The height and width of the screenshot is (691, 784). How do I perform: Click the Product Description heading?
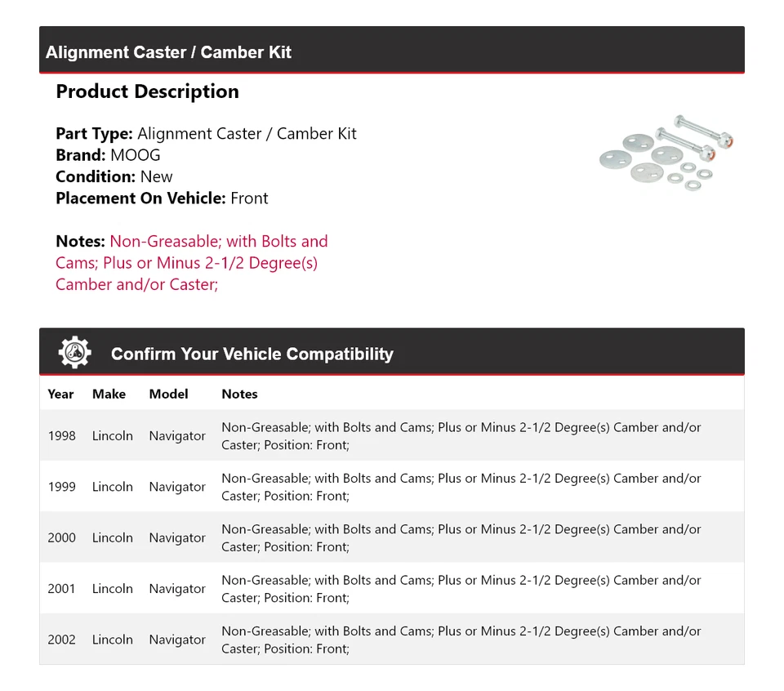pos(147,91)
